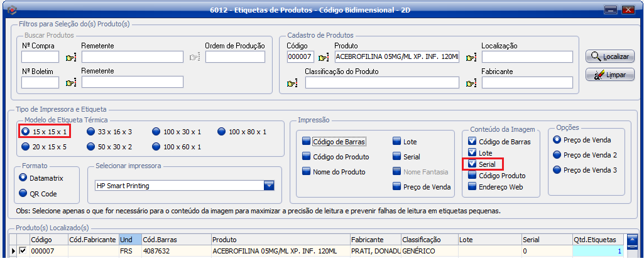Click the application icon in title bar
This screenshot has height=261, width=644.
10,9
